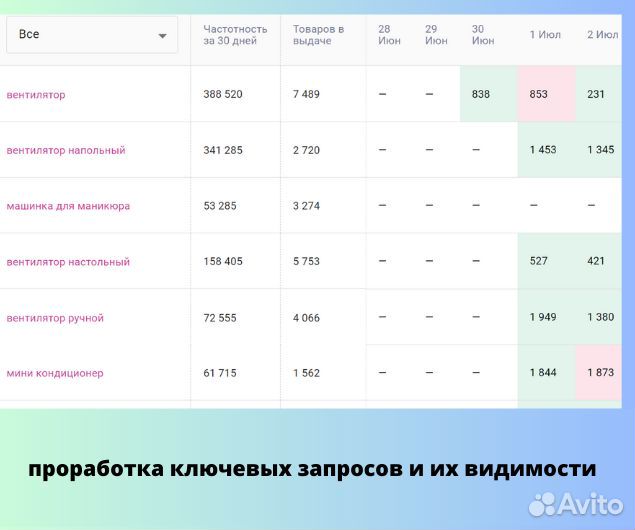Image resolution: width=635 pixels, height=530 pixels.
Task: Click products count 1 562
Action: [x=306, y=373]
